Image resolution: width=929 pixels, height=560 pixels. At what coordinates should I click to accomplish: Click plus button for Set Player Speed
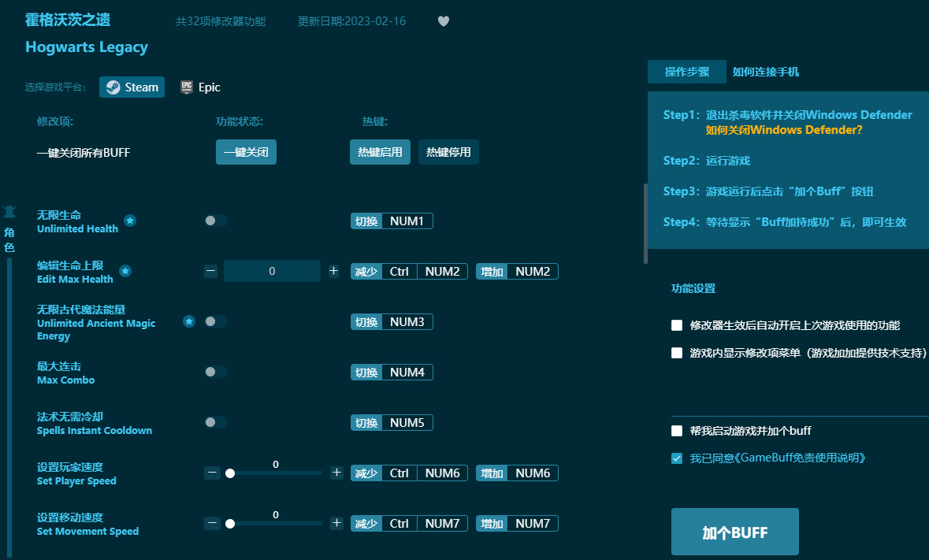point(336,473)
